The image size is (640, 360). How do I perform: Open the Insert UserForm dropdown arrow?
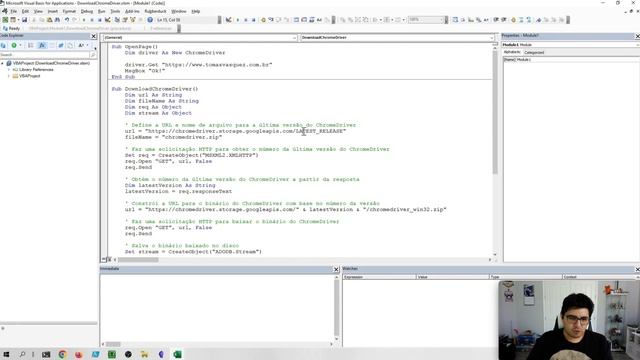18,20
